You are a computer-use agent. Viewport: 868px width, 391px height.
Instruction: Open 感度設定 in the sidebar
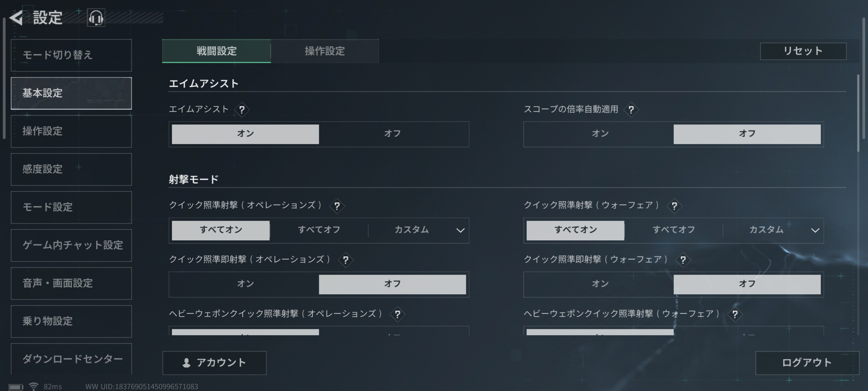[x=71, y=169]
